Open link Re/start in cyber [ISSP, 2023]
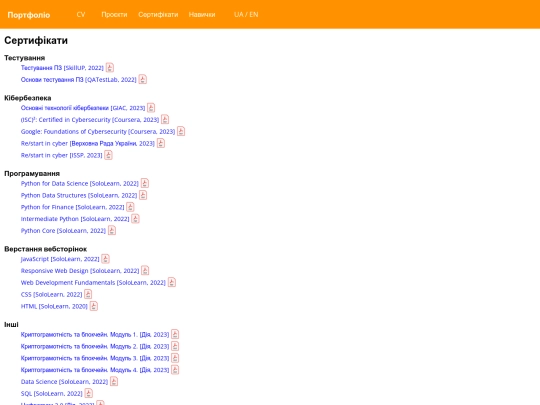 pyautogui.click(x=61, y=155)
